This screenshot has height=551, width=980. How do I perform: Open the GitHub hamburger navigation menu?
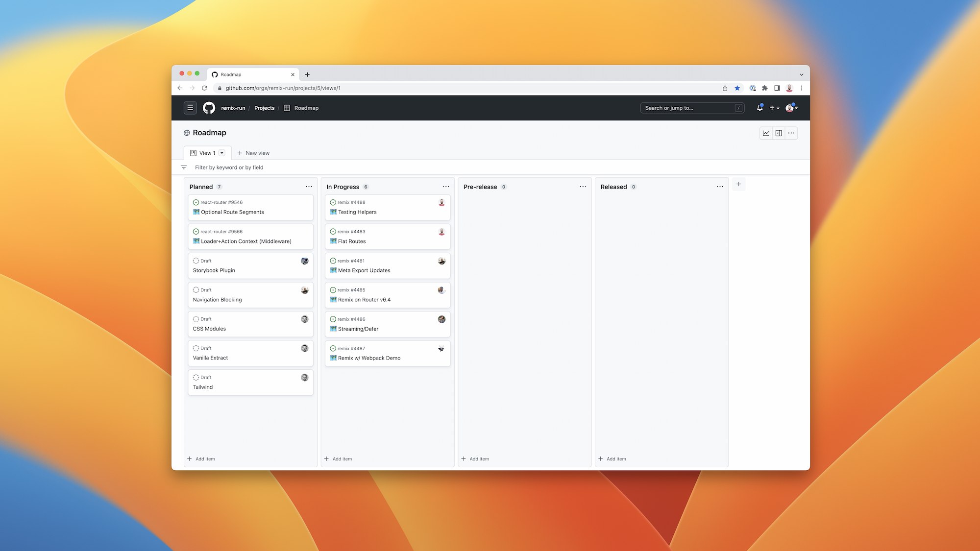point(190,108)
